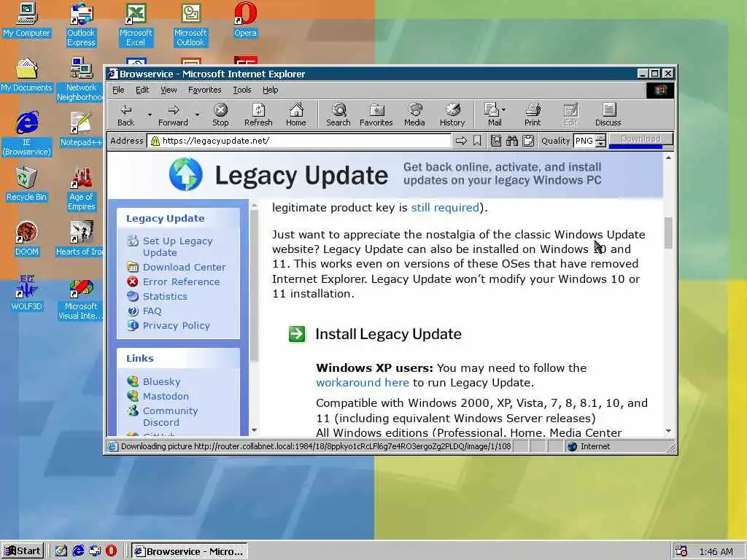This screenshot has width=747, height=560.
Task: Click the outer page scrollbar thumb
Action: 668,233
